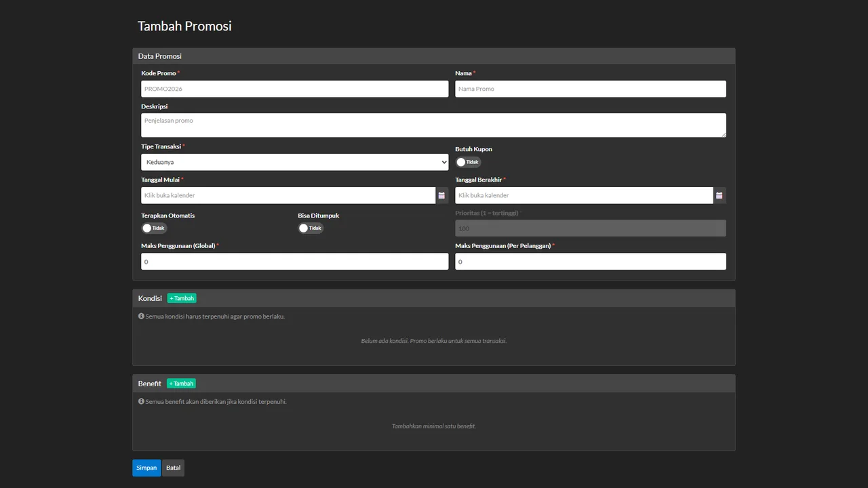Open the Tipe Transaksi dropdown
The width and height of the screenshot is (868, 488).
295,162
